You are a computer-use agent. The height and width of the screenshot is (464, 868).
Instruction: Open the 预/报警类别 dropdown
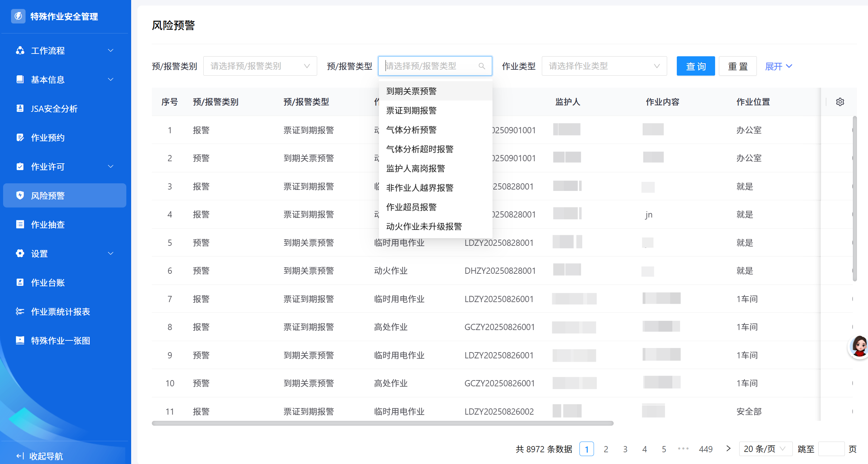pos(260,66)
